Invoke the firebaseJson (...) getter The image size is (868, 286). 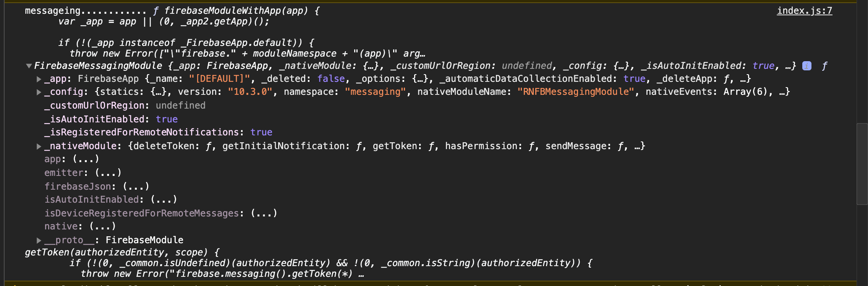tap(136, 187)
